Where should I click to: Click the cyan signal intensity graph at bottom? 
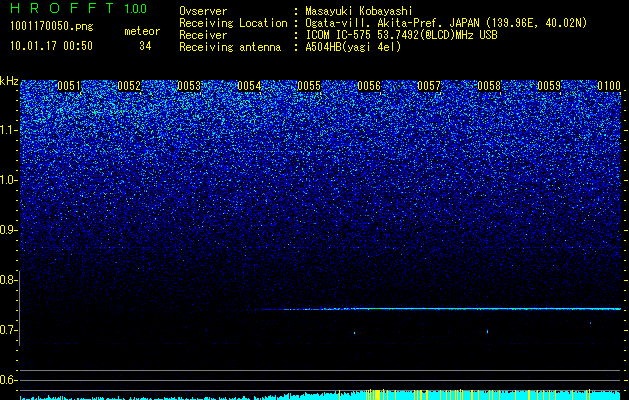[320, 395]
